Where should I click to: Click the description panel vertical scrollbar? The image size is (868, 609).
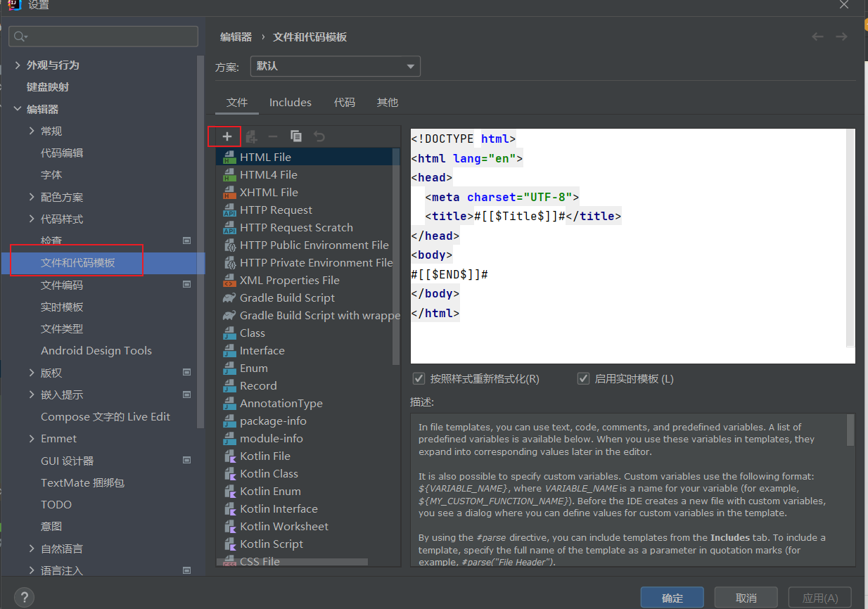point(850,430)
